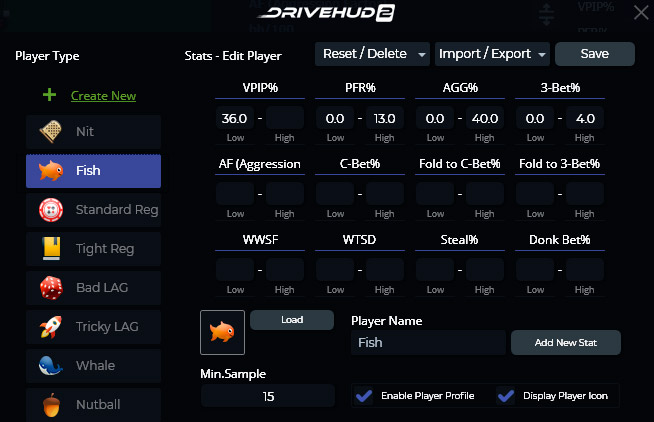This screenshot has height=422, width=654.
Task: Click the Fold to 3-Bet% High field
Action: tap(585, 193)
